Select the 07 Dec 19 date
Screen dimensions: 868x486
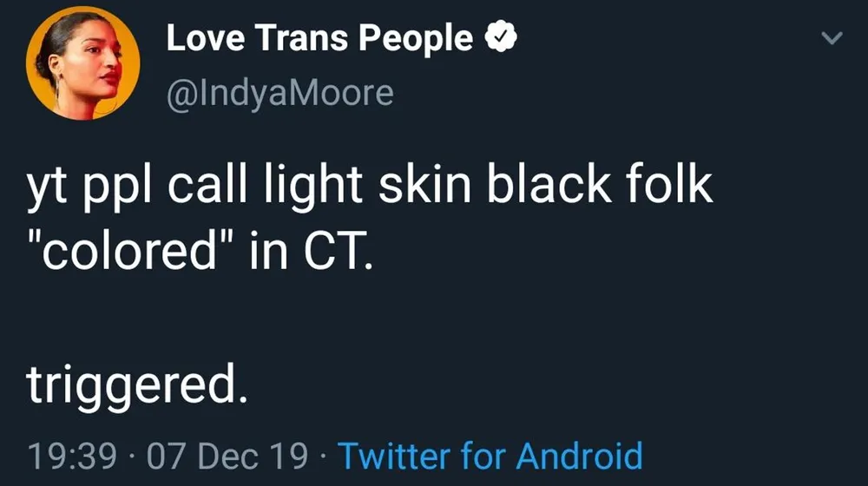pyautogui.click(x=227, y=455)
